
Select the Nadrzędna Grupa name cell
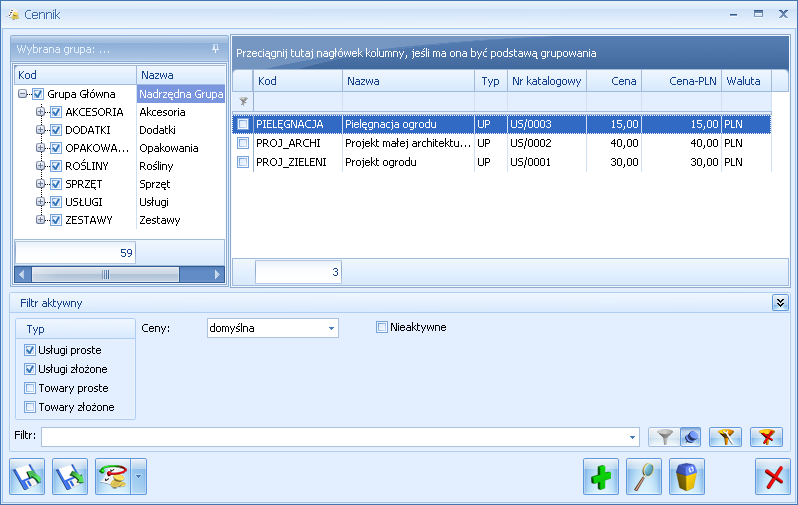coord(181,94)
